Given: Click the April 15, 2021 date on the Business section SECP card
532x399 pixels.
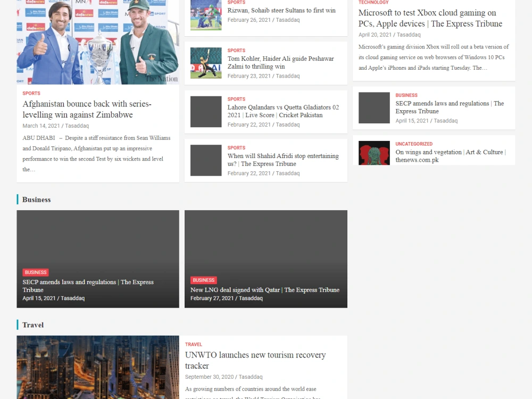Looking at the screenshot, I should [39, 298].
